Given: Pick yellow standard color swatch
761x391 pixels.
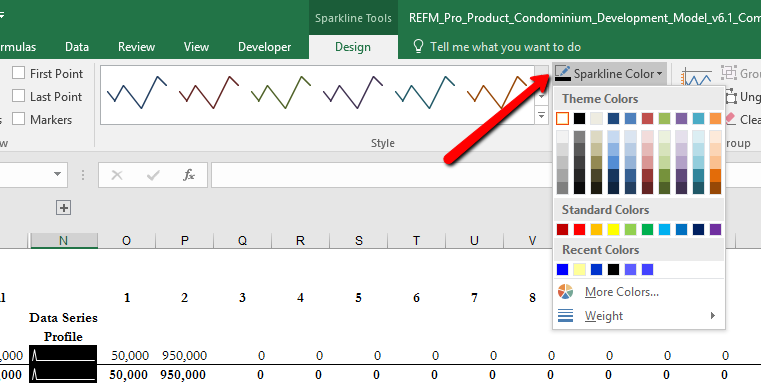Looking at the screenshot, I should click(613, 229).
